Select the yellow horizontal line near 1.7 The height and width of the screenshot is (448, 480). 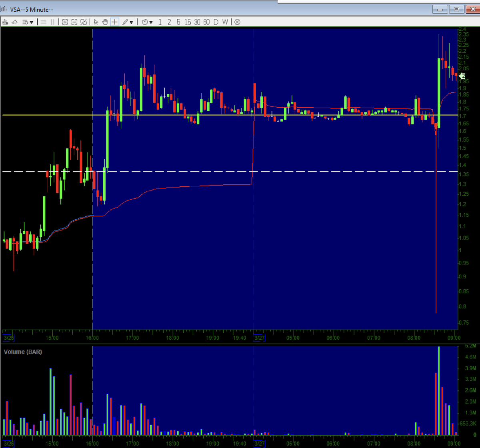[x=230, y=115]
